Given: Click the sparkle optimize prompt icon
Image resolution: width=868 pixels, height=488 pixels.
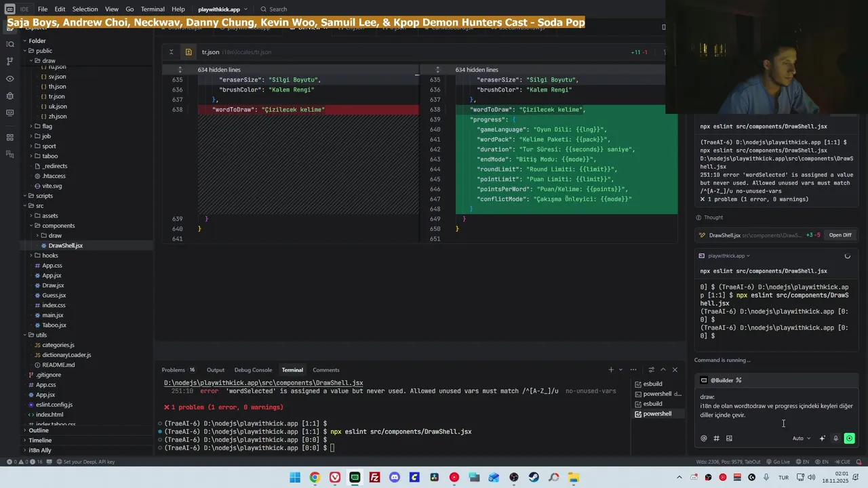Looking at the screenshot, I should click(823, 439).
